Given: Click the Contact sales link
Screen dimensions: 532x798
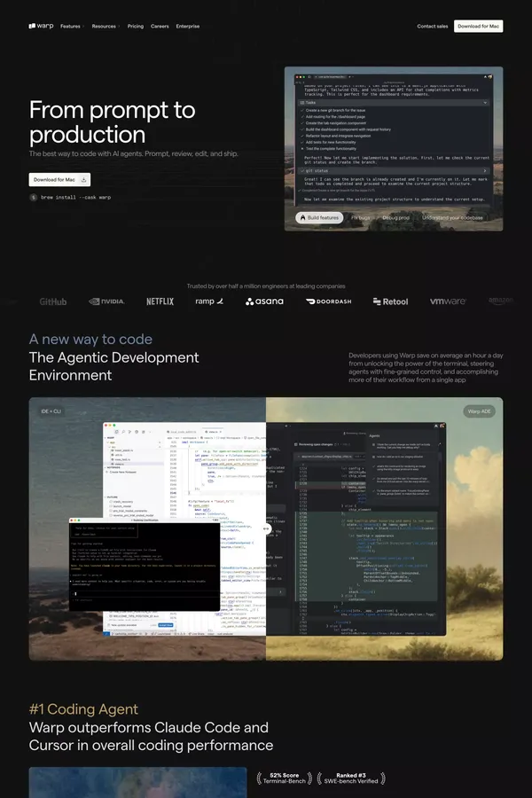Looking at the screenshot, I should [432, 27].
